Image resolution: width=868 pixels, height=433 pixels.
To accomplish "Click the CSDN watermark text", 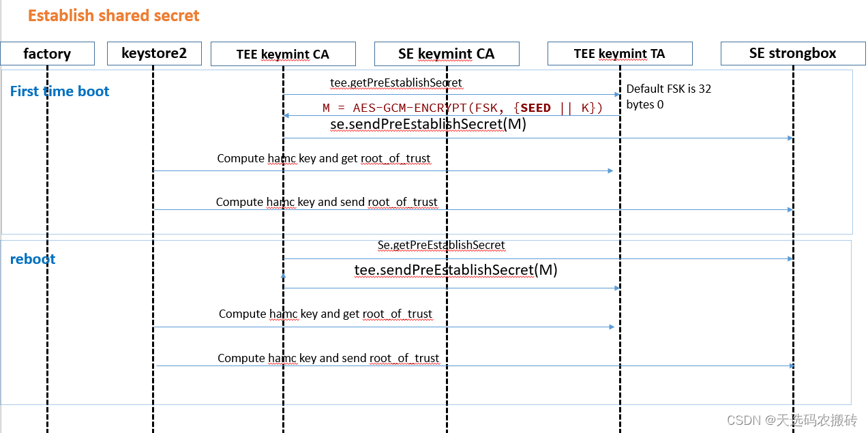I will point(792,420).
